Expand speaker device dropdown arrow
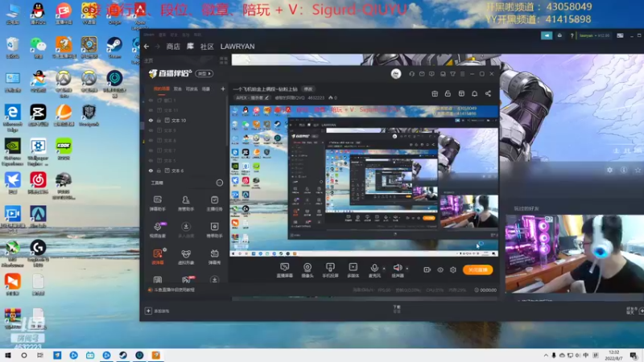The height and width of the screenshot is (362, 644). (407, 269)
